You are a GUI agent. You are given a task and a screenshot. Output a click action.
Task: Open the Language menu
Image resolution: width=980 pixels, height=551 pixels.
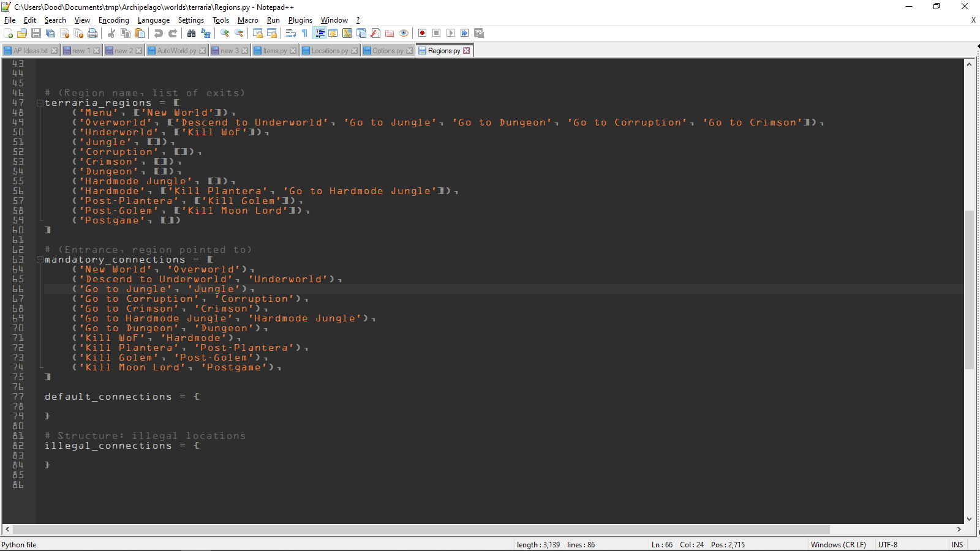pyautogui.click(x=154, y=20)
